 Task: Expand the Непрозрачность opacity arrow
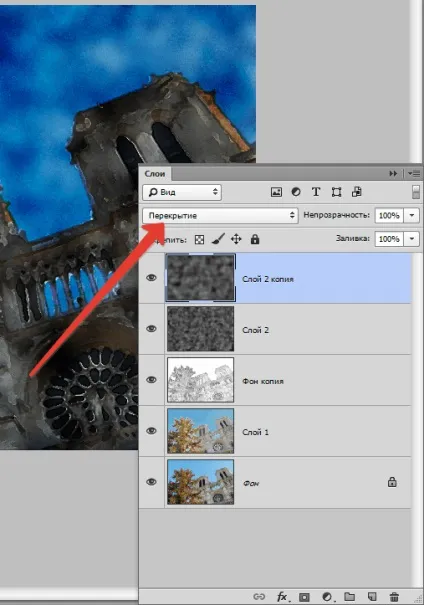412,215
